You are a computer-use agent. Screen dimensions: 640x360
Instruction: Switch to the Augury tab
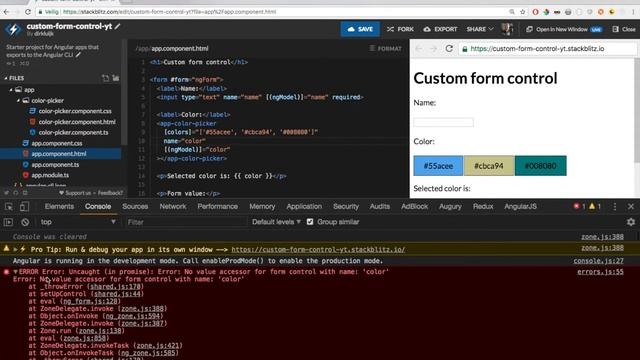pos(450,207)
